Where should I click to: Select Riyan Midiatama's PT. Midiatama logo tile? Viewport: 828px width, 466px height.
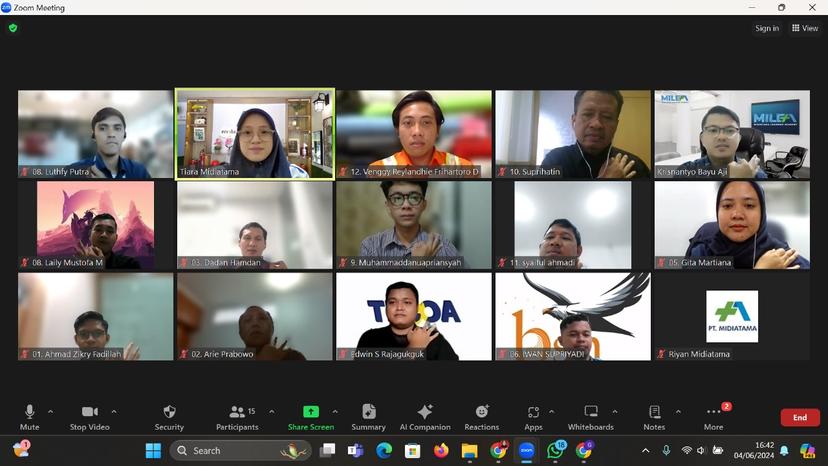tap(732, 316)
